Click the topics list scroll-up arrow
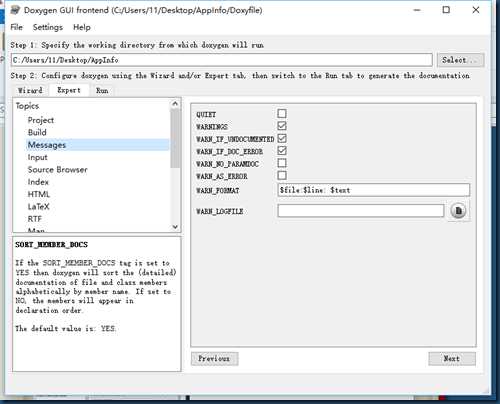Screen dimensions: 500x404 click(x=175, y=104)
